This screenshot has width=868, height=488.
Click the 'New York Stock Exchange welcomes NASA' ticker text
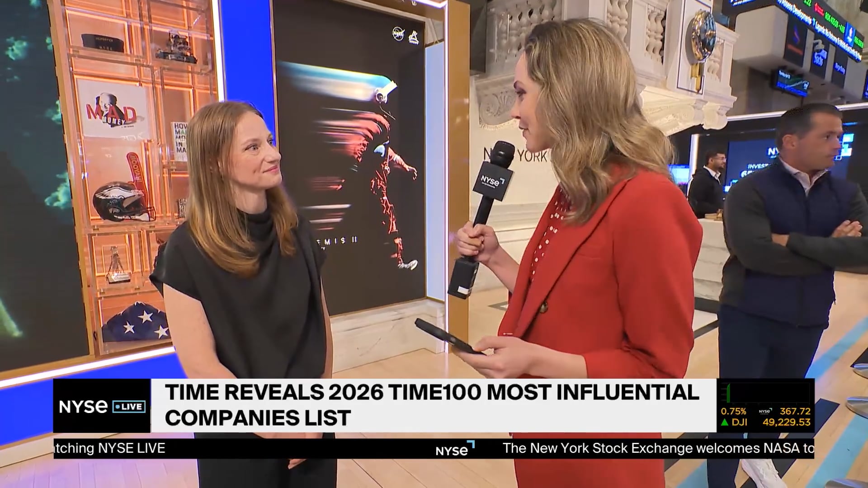[x=658, y=448]
